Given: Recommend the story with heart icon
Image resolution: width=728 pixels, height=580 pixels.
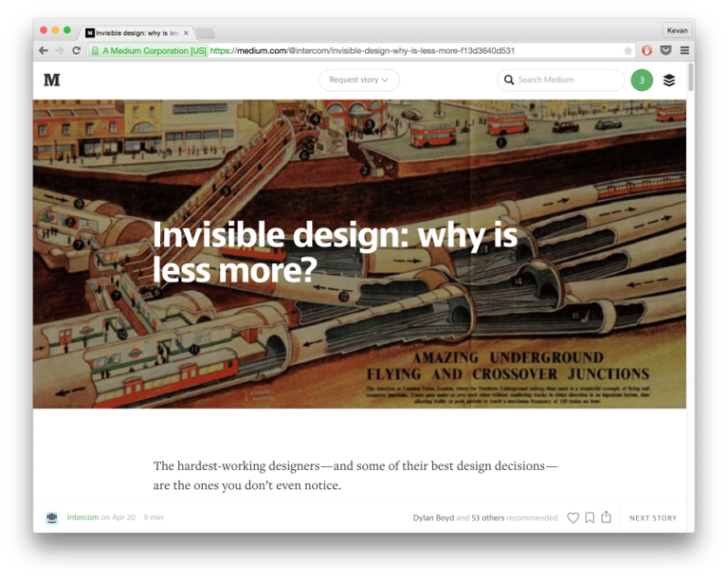Looking at the screenshot, I should [573, 518].
